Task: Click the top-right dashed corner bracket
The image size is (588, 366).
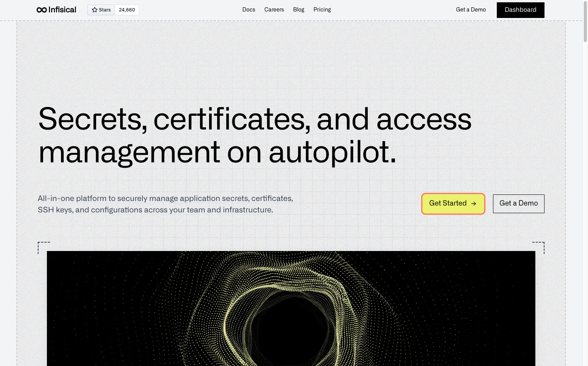Action: [539, 247]
